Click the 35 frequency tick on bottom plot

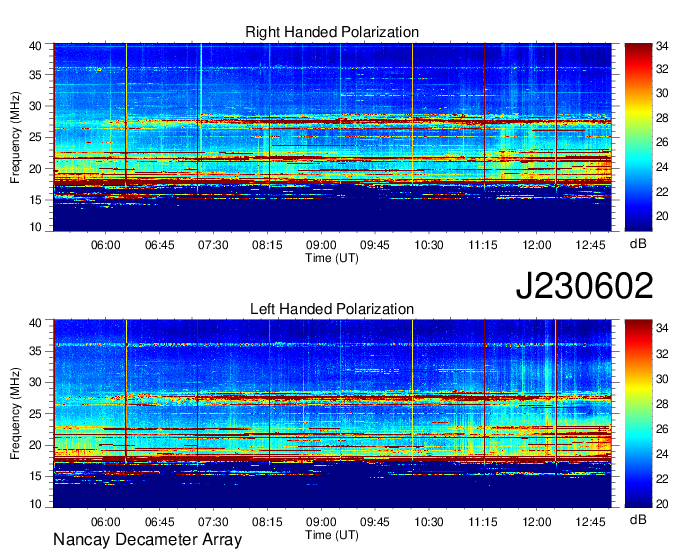36,351
